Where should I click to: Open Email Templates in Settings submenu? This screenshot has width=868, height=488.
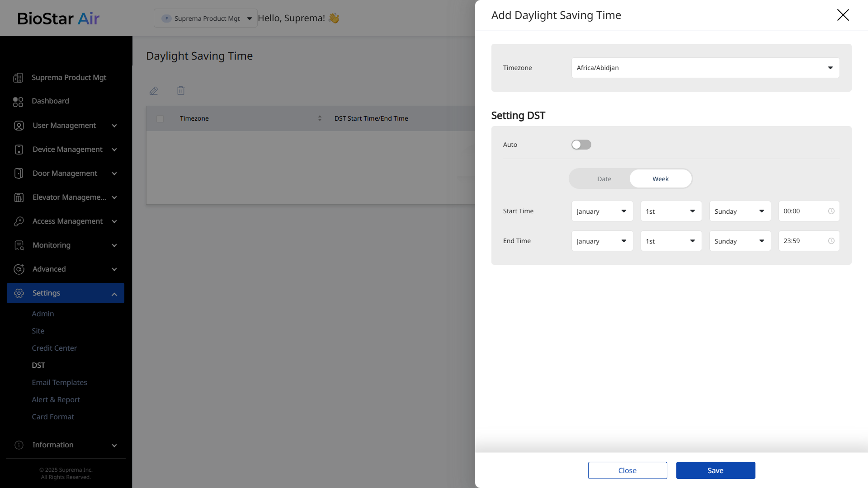[x=59, y=382]
